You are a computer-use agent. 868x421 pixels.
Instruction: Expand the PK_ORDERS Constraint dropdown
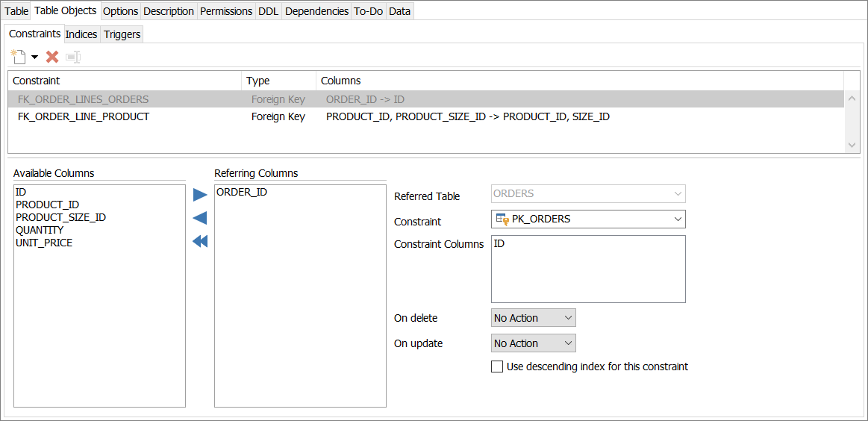[678, 219]
